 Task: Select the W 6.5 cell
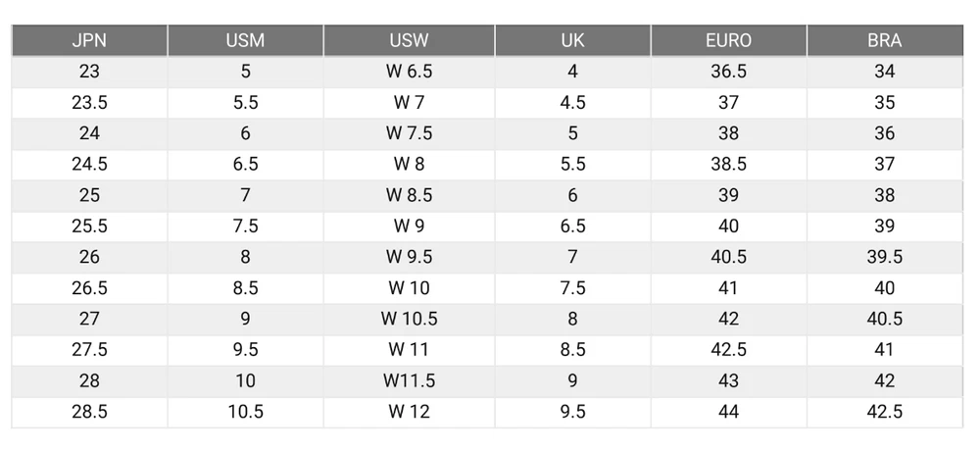coord(409,72)
